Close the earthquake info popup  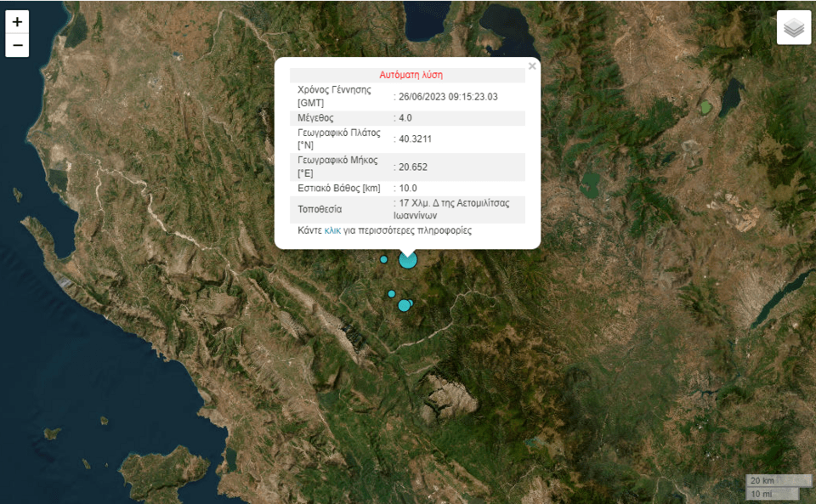point(532,66)
